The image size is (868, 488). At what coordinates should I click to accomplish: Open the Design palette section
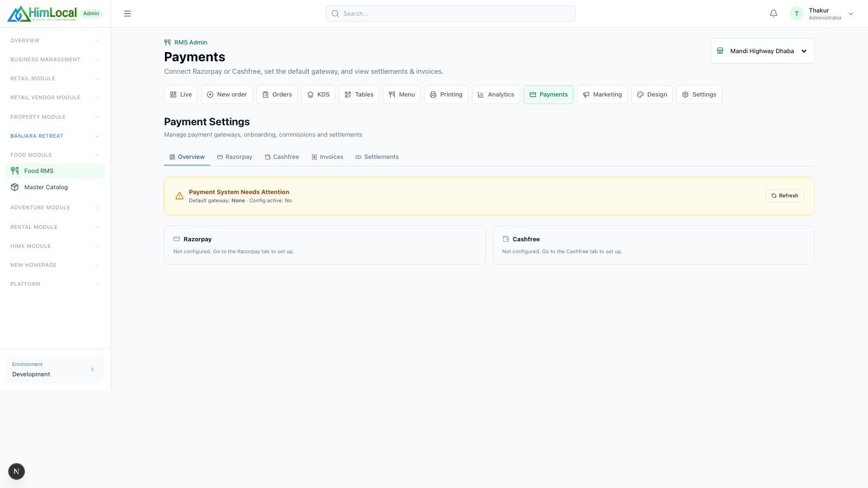click(x=652, y=94)
